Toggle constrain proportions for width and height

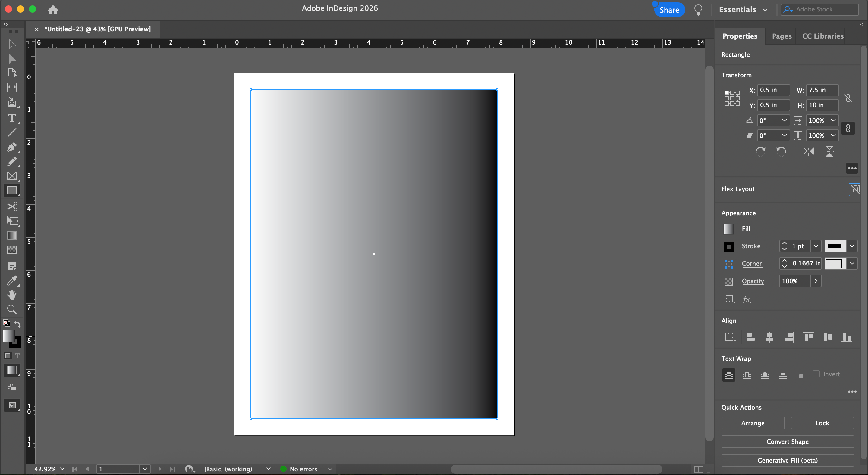pyautogui.click(x=848, y=98)
